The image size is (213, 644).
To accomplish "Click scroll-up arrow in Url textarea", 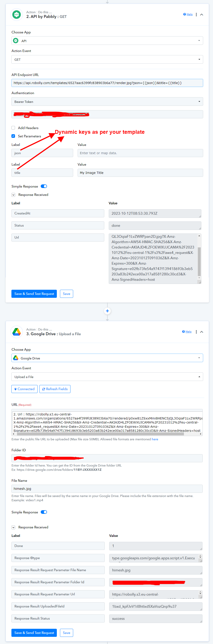I will click(199, 236).
